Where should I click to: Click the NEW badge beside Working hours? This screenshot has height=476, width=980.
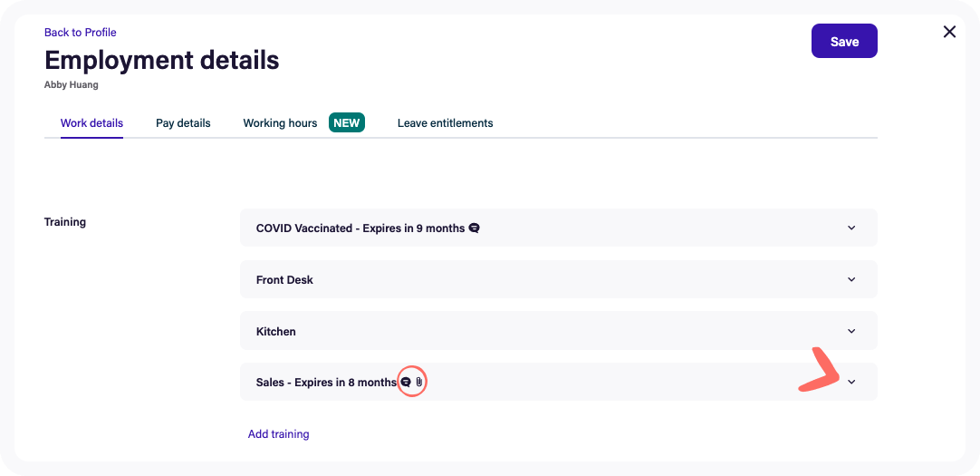(x=347, y=122)
